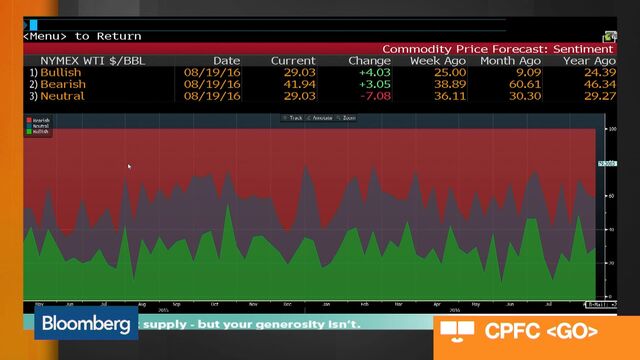
Task: Click the green Bullish legend swatch
Action: point(29,131)
